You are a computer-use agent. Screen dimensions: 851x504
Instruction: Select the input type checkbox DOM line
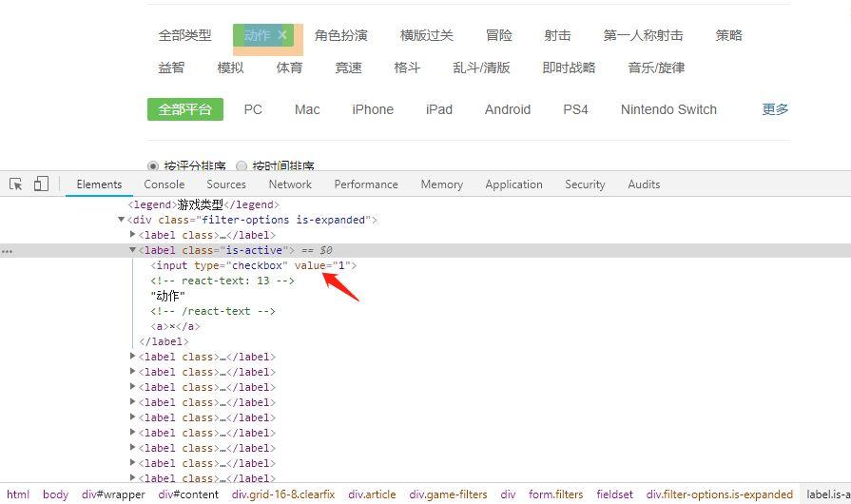click(254, 265)
